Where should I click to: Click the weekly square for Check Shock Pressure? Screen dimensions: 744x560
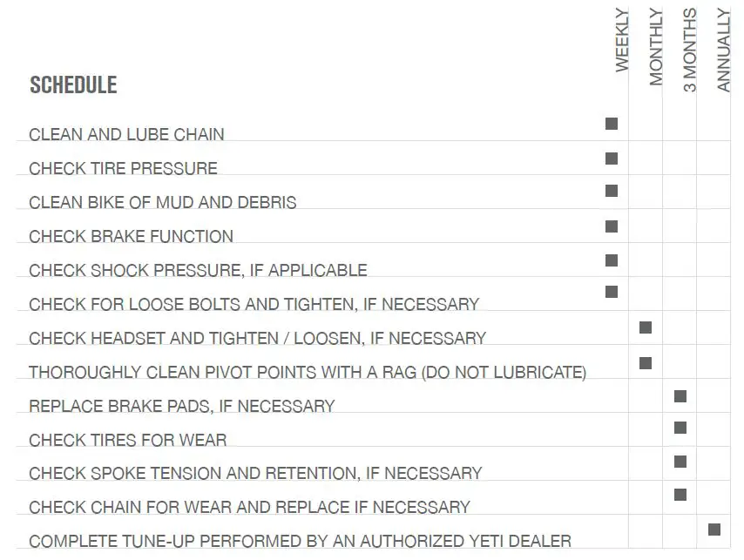[x=612, y=260]
